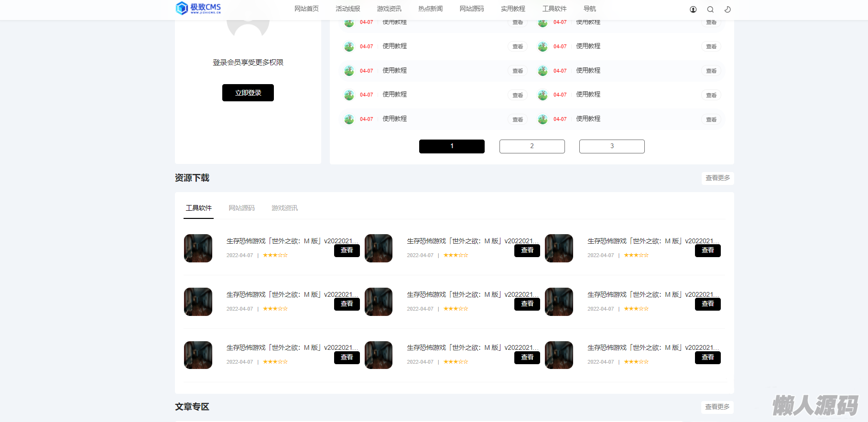868x422 pixels.
Task: Click the 资源下载 section heading
Action: pos(192,178)
